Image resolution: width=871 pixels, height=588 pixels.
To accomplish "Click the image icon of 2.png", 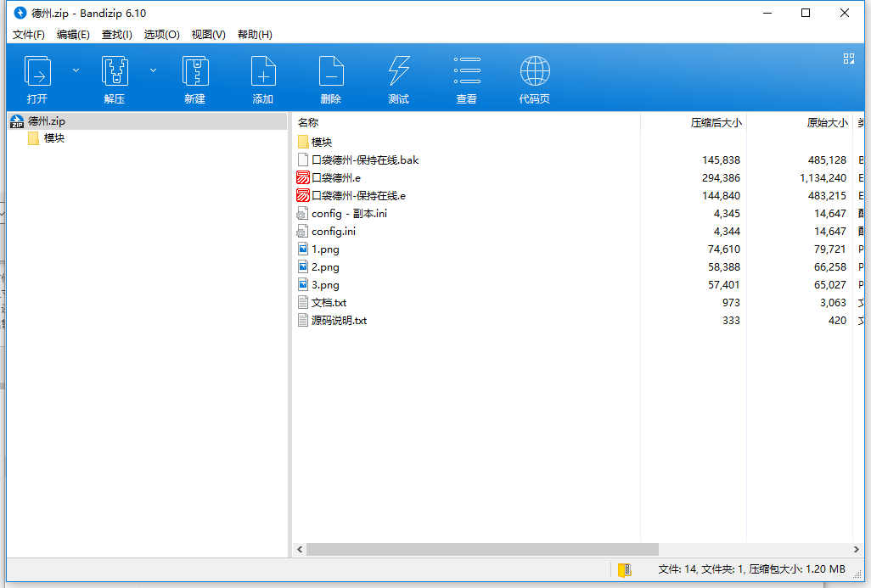I will pyautogui.click(x=303, y=267).
